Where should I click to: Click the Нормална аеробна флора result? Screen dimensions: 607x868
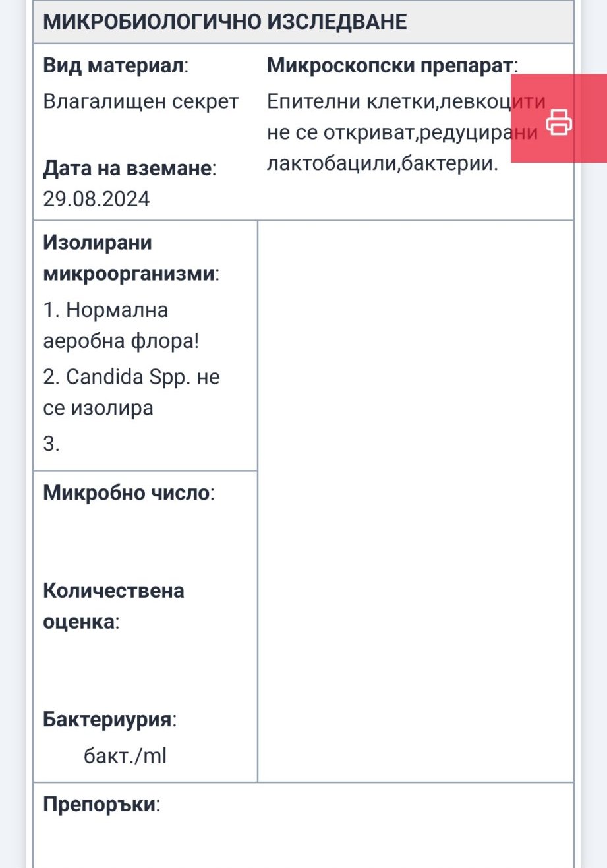click(121, 326)
